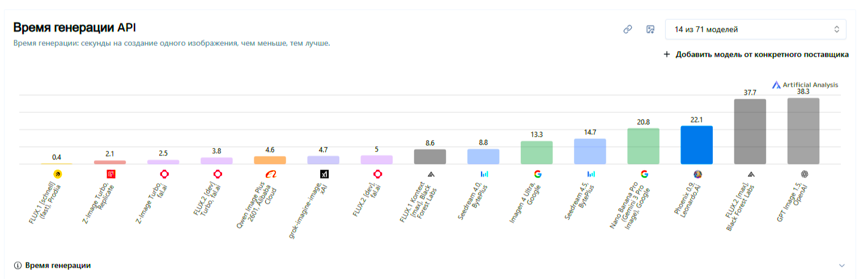
Task: Click the Alibaba Cloud logo icon
Action: pos(270,174)
